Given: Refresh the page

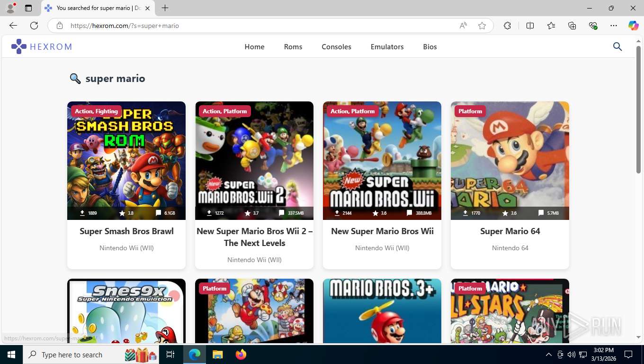Looking at the screenshot, I should [34, 26].
